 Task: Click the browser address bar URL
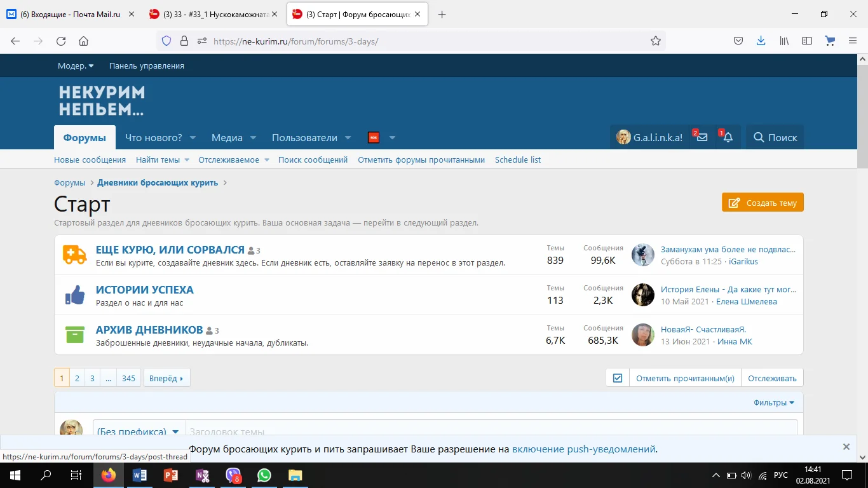click(x=295, y=41)
